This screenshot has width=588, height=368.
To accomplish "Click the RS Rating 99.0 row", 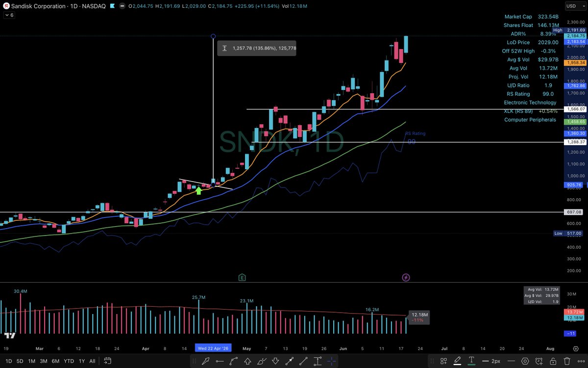I will click(x=531, y=94).
